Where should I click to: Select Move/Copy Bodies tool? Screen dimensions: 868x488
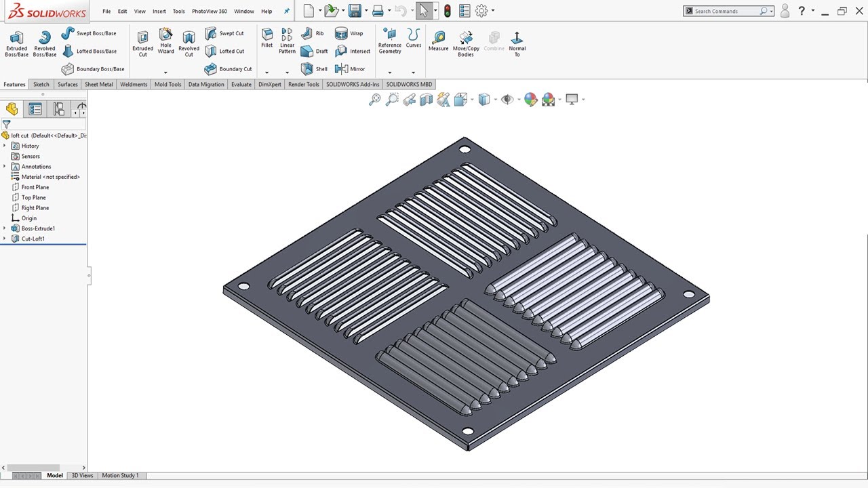click(466, 43)
